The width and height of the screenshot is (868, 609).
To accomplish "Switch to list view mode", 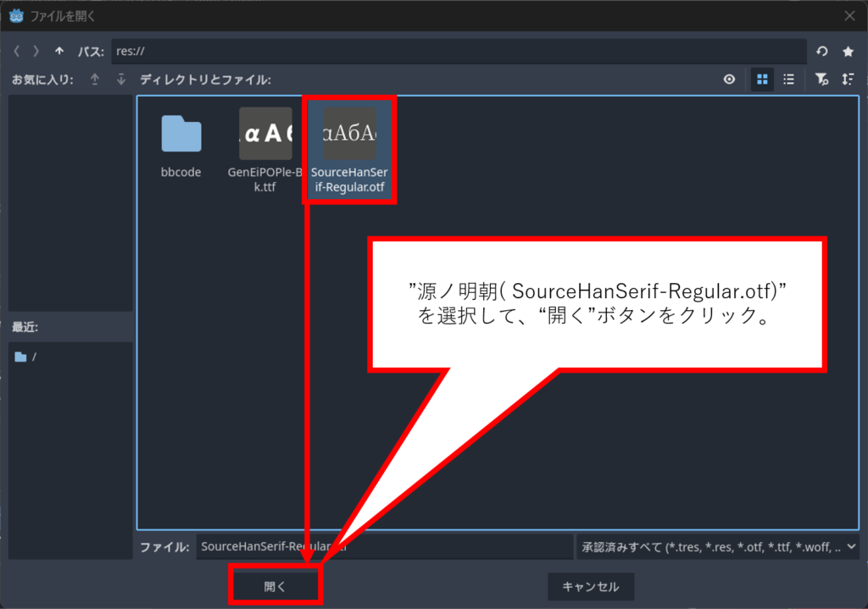I will point(788,80).
